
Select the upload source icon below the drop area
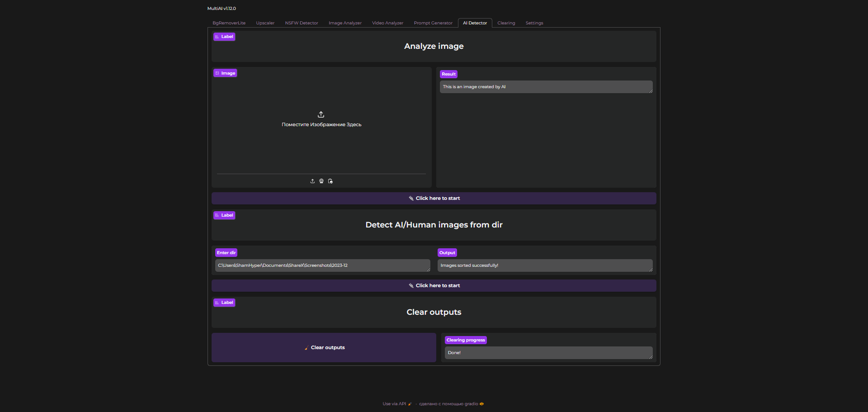click(x=312, y=181)
